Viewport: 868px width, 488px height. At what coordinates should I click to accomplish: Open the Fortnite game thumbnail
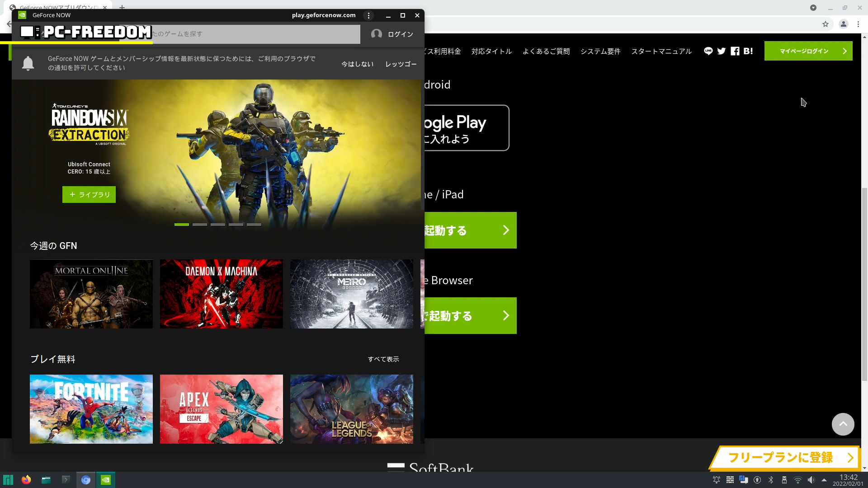click(x=91, y=409)
